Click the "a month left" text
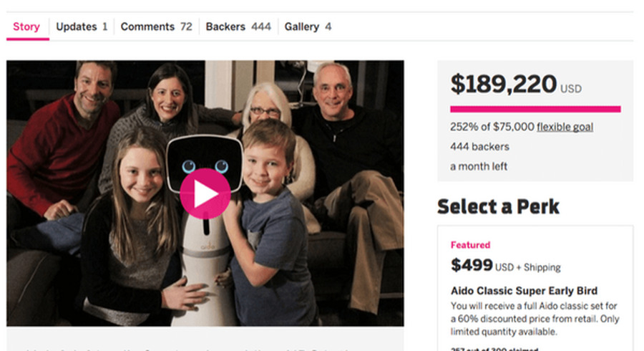This screenshot has height=351, width=644. pyautogui.click(x=479, y=166)
